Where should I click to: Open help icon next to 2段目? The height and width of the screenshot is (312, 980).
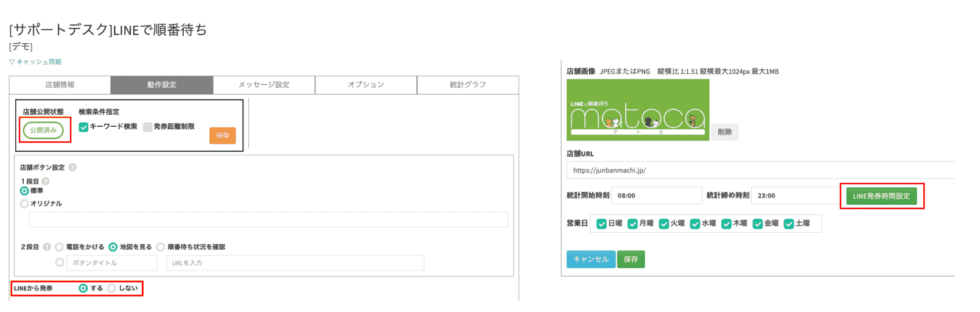coord(47,247)
